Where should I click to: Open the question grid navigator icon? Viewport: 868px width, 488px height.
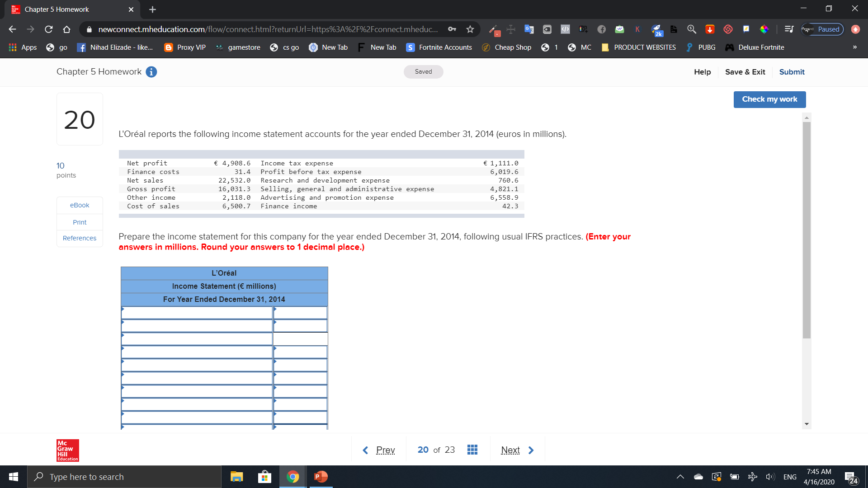pyautogui.click(x=472, y=450)
